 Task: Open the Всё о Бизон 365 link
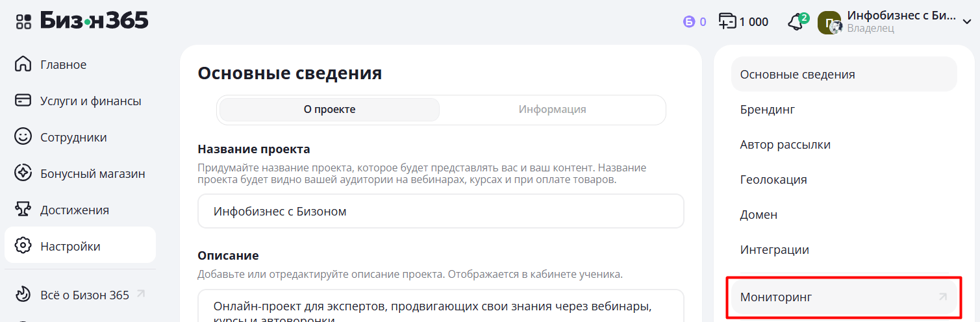pos(84,295)
